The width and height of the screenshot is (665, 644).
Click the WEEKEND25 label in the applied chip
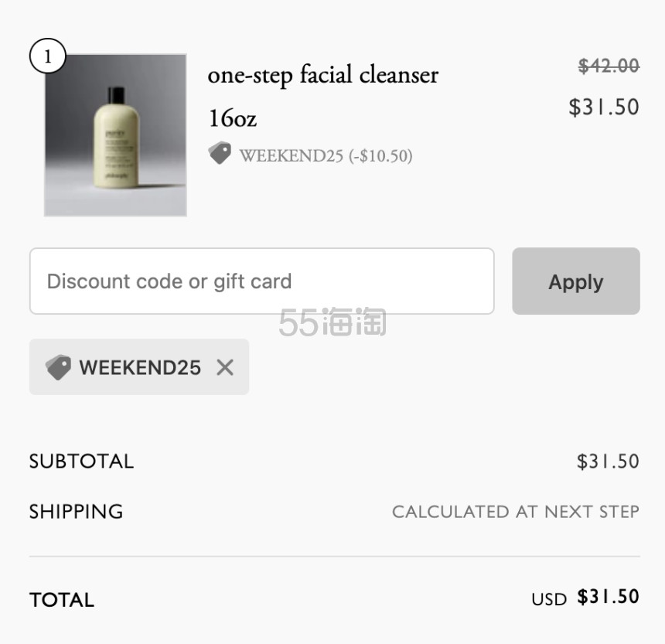coord(140,367)
